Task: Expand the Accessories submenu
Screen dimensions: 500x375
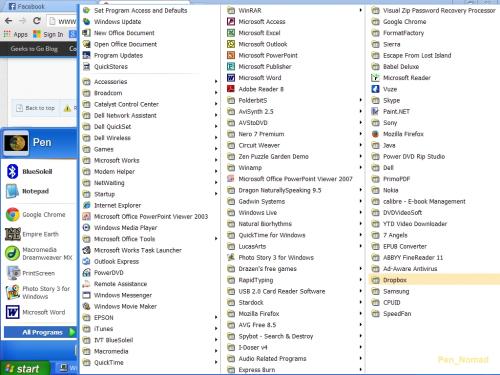Action: (x=149, y=82)
